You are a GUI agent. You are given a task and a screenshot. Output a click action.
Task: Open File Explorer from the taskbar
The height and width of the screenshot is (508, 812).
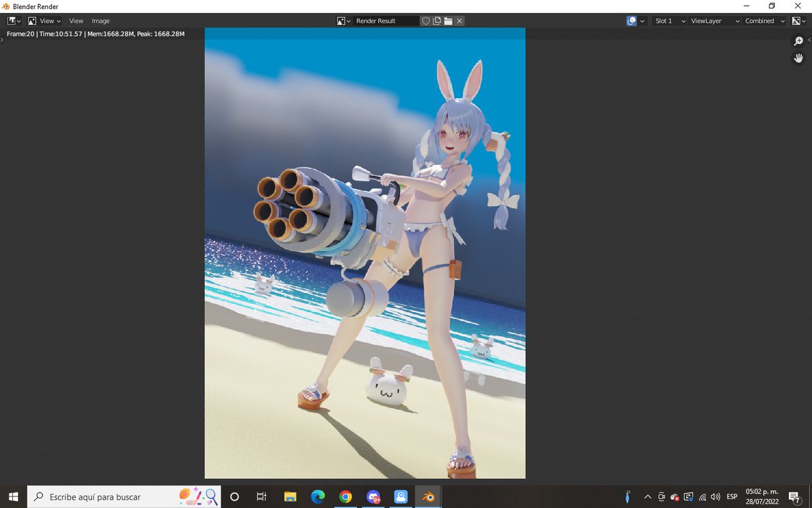click(x=290, y=496)
